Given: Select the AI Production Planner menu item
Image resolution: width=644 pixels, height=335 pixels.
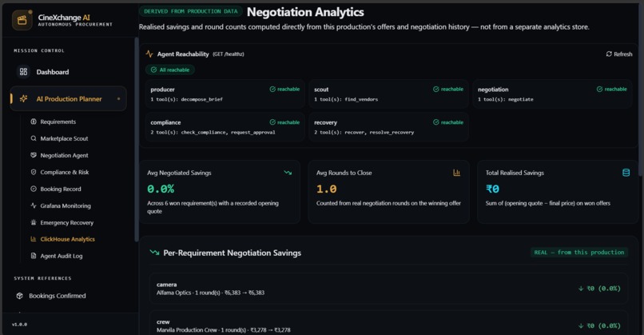Looking at the screenshot, I should point(68,98).
